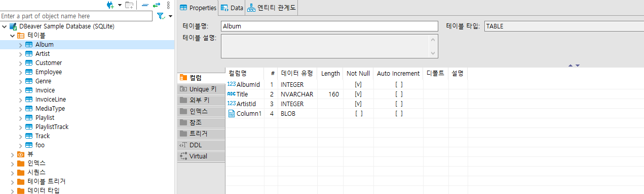644x194 pixels.
Task: Sort by Not Null column header
Action: tap(358, 73)
